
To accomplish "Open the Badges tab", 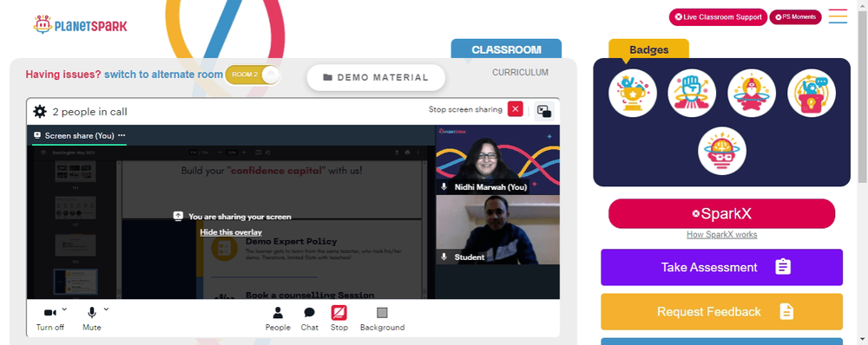I will coord(648,49).
